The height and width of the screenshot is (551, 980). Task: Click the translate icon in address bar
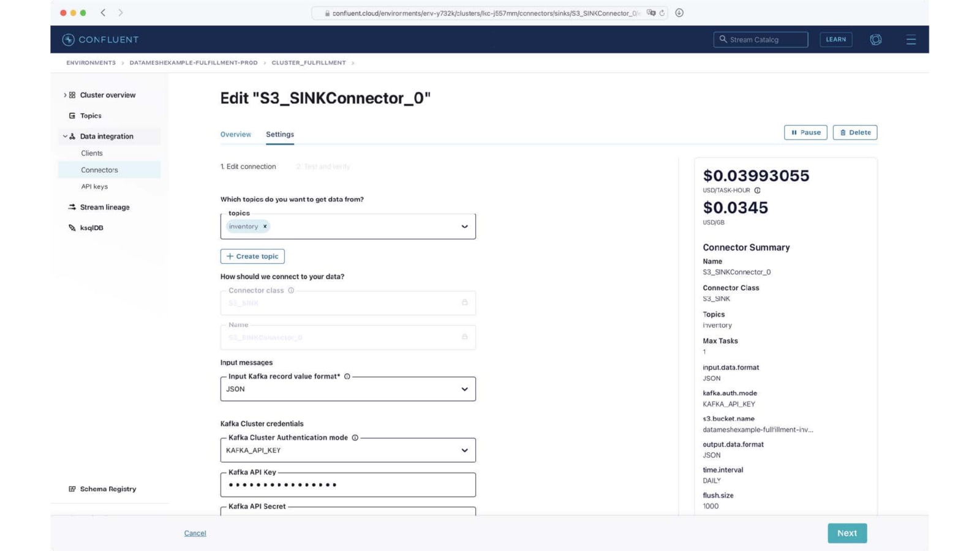click(x=651, y=13)
